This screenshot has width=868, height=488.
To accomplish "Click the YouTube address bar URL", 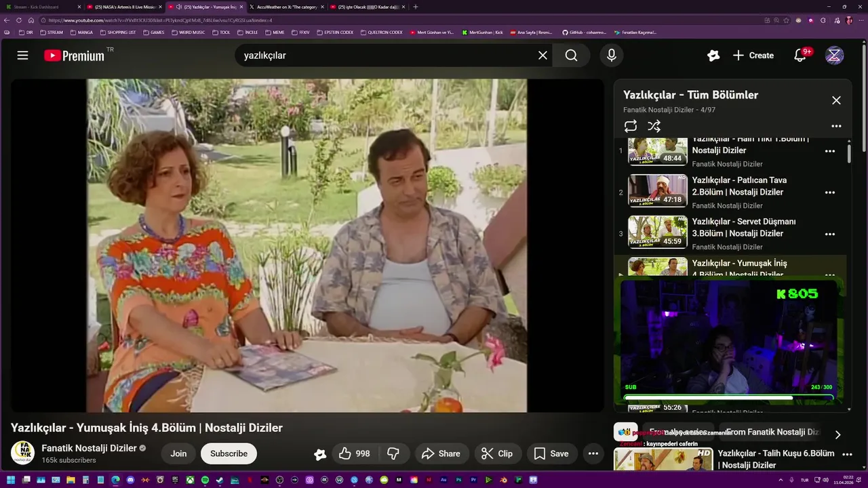I will click(160, 20).
